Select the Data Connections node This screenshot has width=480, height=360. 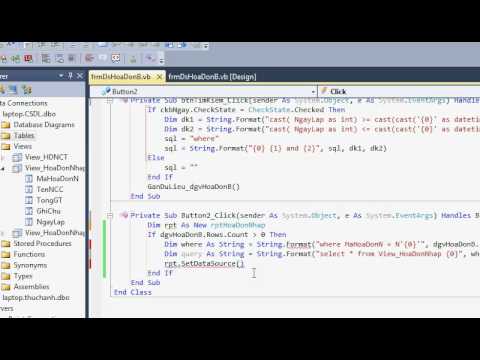[24, 103]
